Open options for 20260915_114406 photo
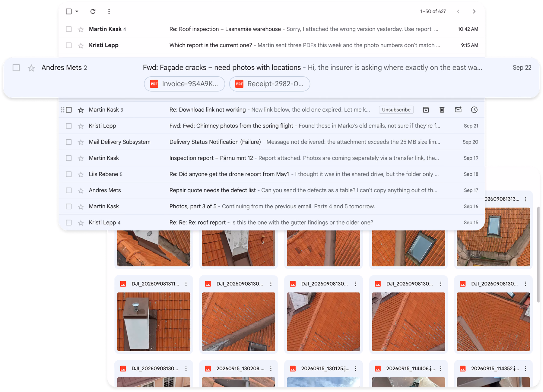 tap(441, 368)
